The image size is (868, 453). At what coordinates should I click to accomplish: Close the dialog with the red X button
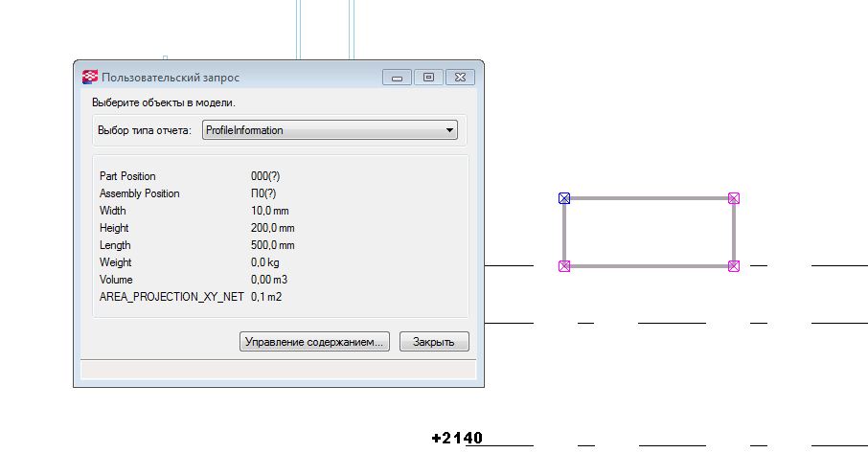[x=460, y=78]
